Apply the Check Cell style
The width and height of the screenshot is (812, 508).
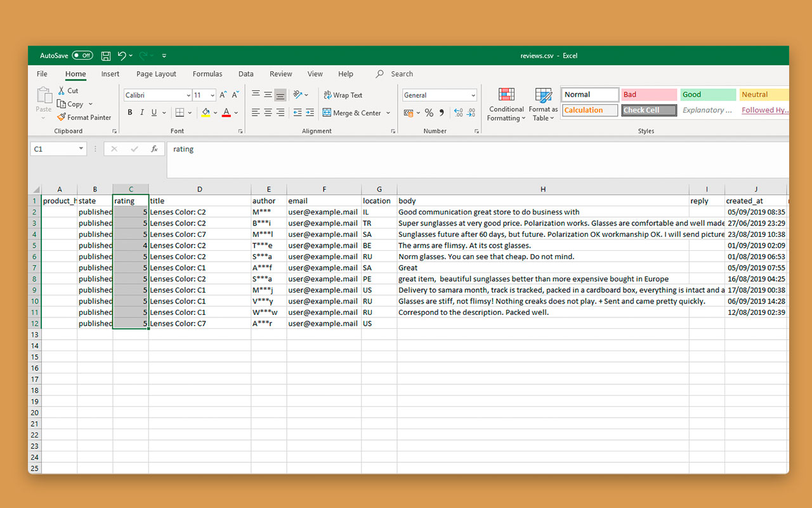(648, 110)
